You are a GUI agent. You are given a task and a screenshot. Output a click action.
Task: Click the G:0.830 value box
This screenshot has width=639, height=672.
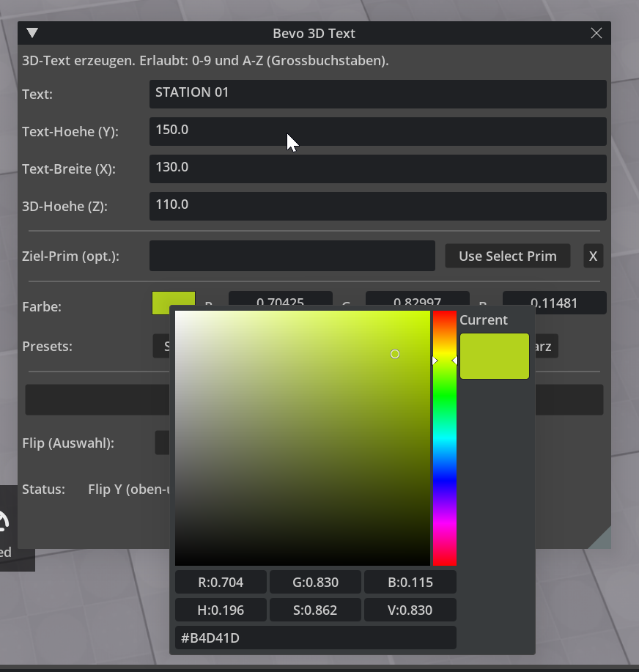315,582
